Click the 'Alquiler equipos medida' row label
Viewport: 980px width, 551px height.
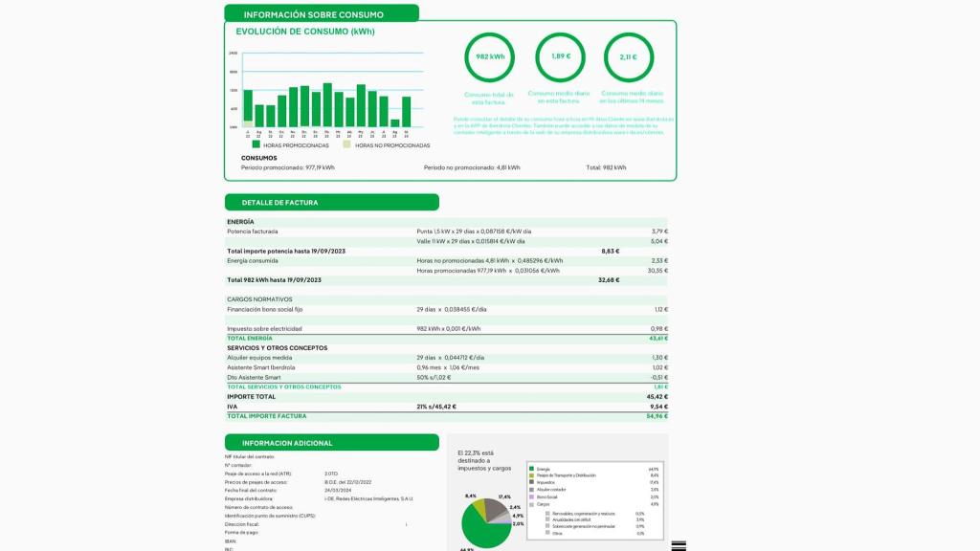pyautogui.click(x=259, y=358)
